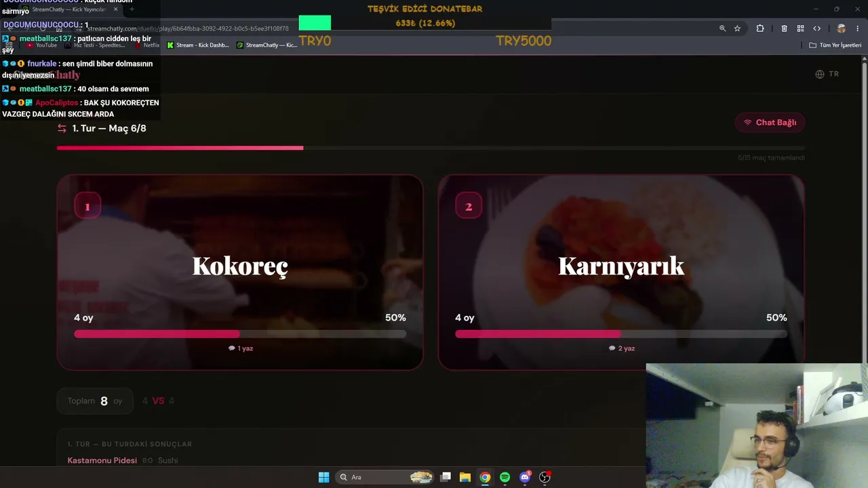Image resolution: width=868 pixels, height=488 pixels.
Task: Open the Tüm Yer İşaretleri bookmarks folder
Action: point(835,45)
